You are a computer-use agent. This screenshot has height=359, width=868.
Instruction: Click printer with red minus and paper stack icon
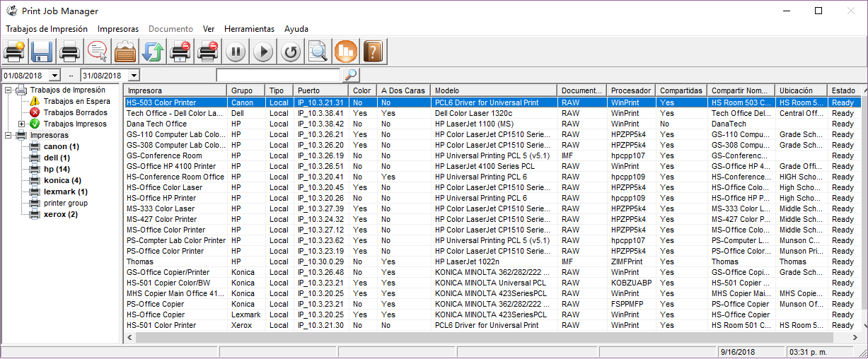pyautogui.click(x=208, y=52)
